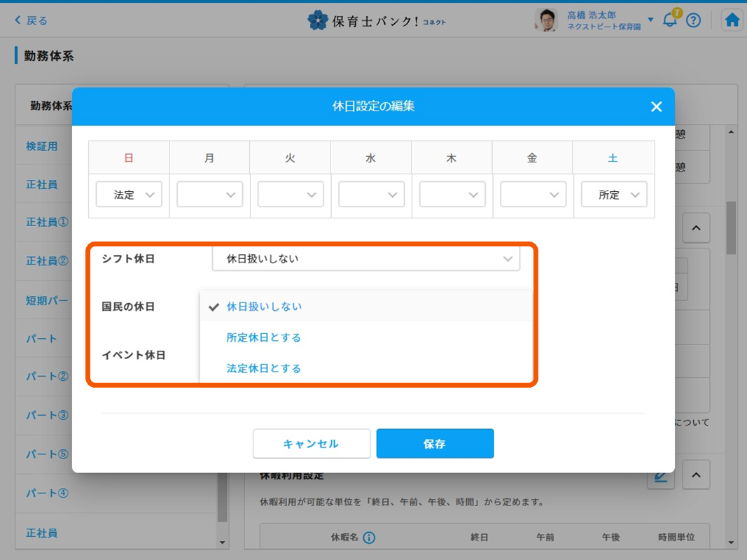Open the Saturday 所定 holiday dropdown
Viewport: 747px width, 560px height.
point(614,195)
